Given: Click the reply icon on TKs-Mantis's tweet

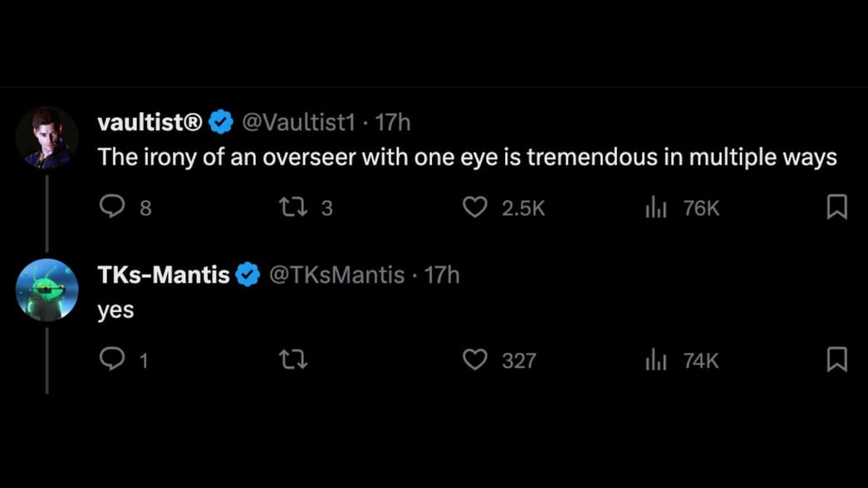Looking at the screenshot, I should pyautogui.click(x=112, y=359).
